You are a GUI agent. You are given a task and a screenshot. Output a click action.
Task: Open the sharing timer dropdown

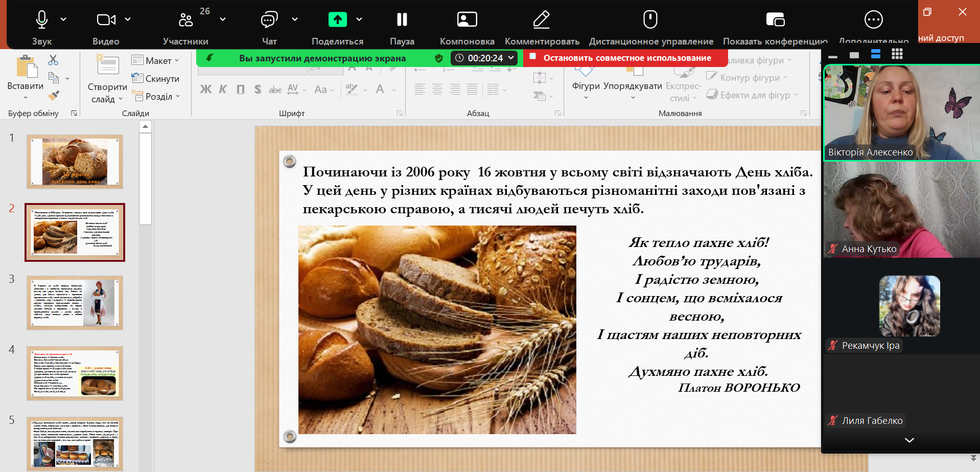click(x=510, y=58)
